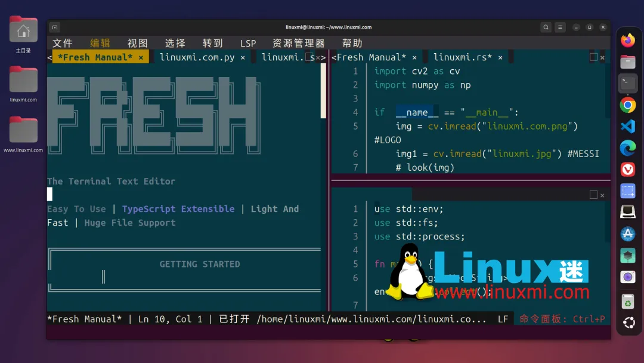
Task: Click Ln 10, Col 1 in status bar
Action: click(x=170, y=319)
